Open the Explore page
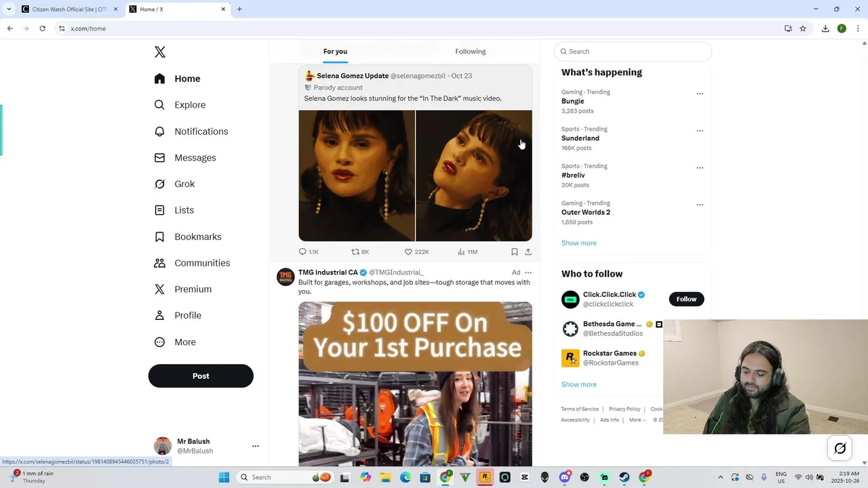 (180, 105)
